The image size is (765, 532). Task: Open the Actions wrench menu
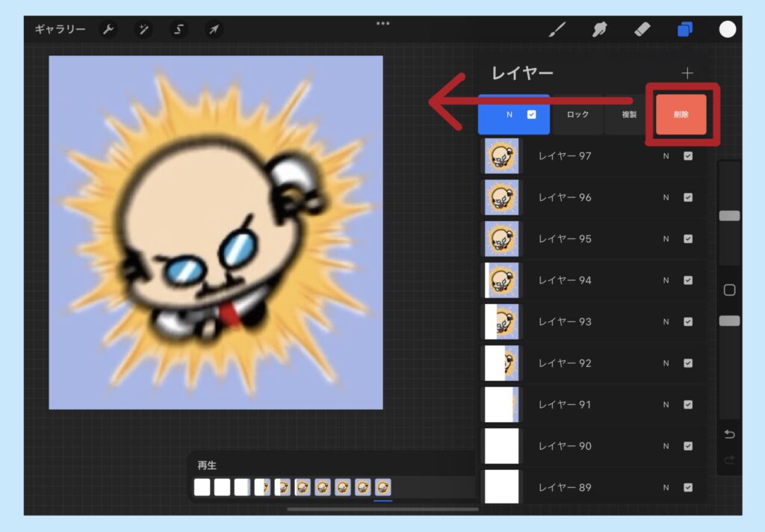click(108, 29)
